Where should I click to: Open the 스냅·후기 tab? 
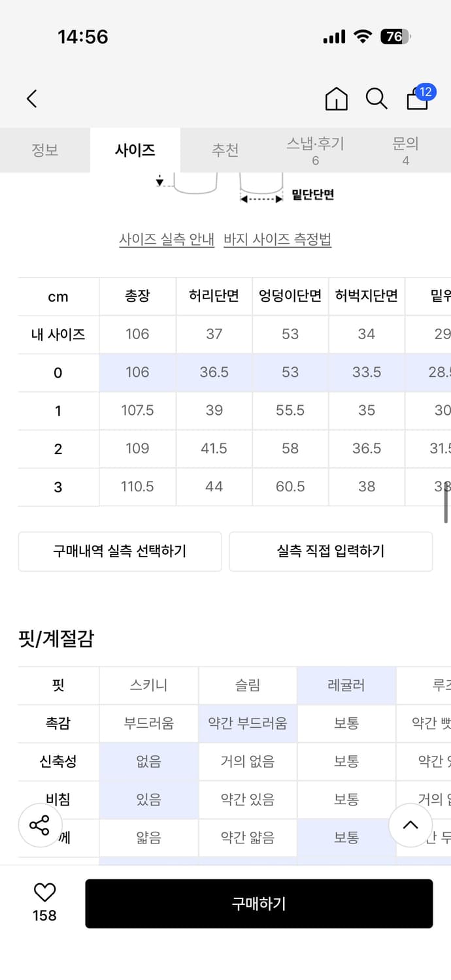[x=315, y=150]
